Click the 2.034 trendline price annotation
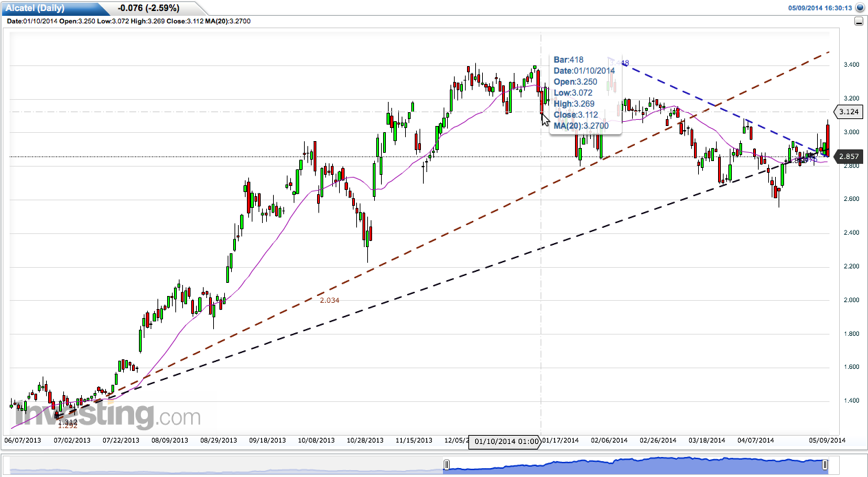This screenshot has width=868, height=477. pyautogui.click(x=329, y=300)
